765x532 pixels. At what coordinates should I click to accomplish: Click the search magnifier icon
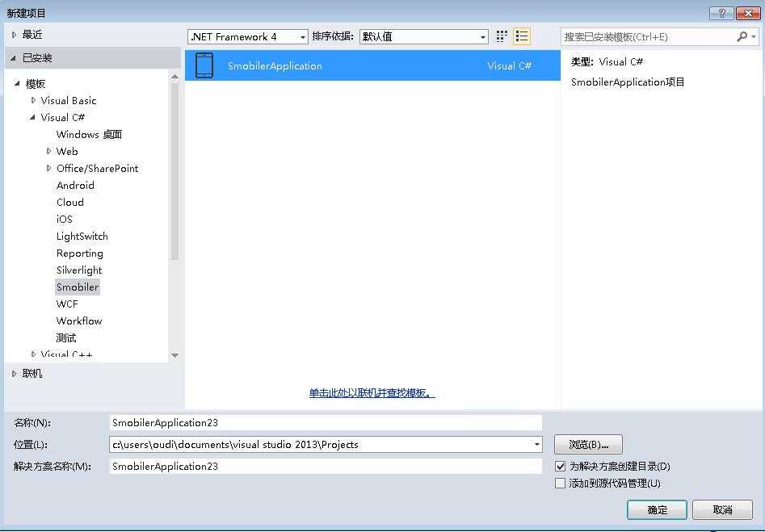742,36
